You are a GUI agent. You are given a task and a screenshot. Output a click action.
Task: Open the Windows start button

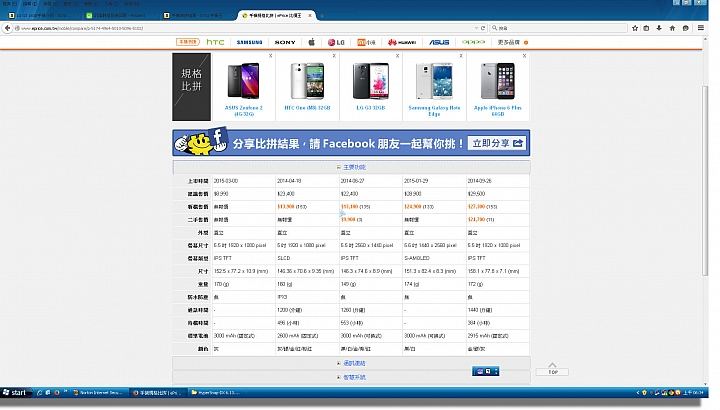15,393
